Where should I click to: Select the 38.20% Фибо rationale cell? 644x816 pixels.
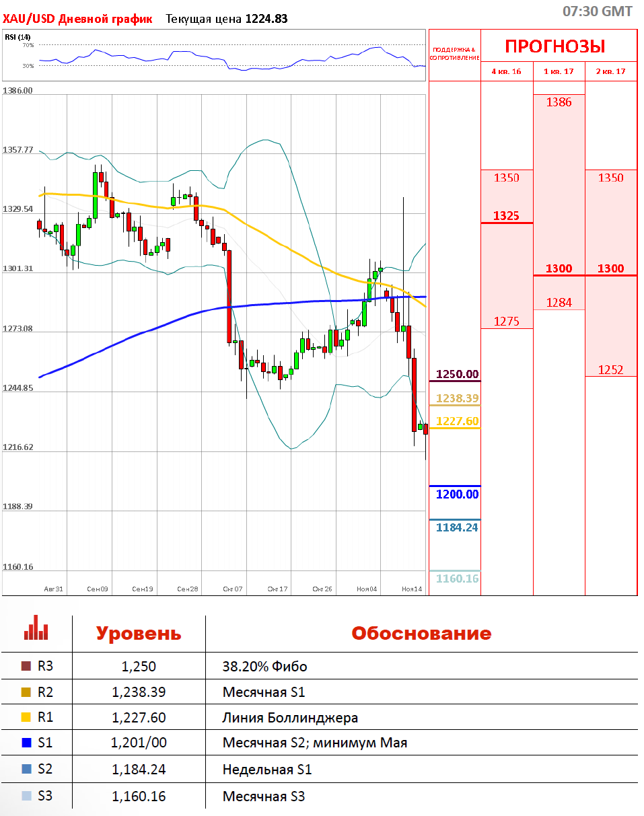(x=264, y=667)
